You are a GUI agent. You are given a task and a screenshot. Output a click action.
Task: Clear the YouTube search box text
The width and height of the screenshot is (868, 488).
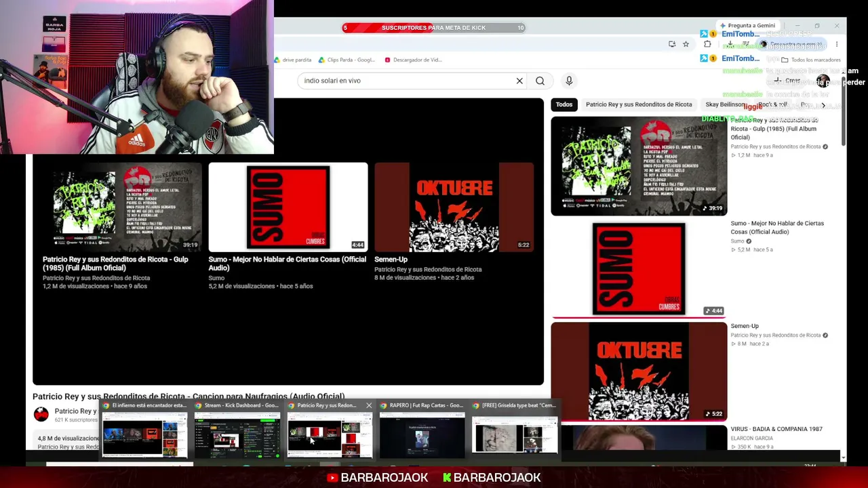pyautogui.click(x=519, y=81)
